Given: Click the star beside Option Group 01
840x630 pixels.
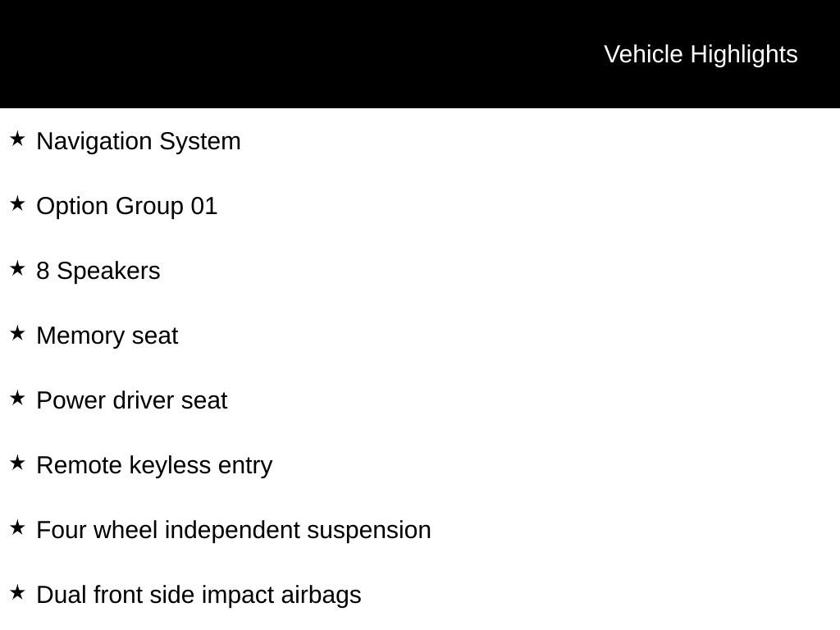Looking at the screenshot, I should click(17, 204).
